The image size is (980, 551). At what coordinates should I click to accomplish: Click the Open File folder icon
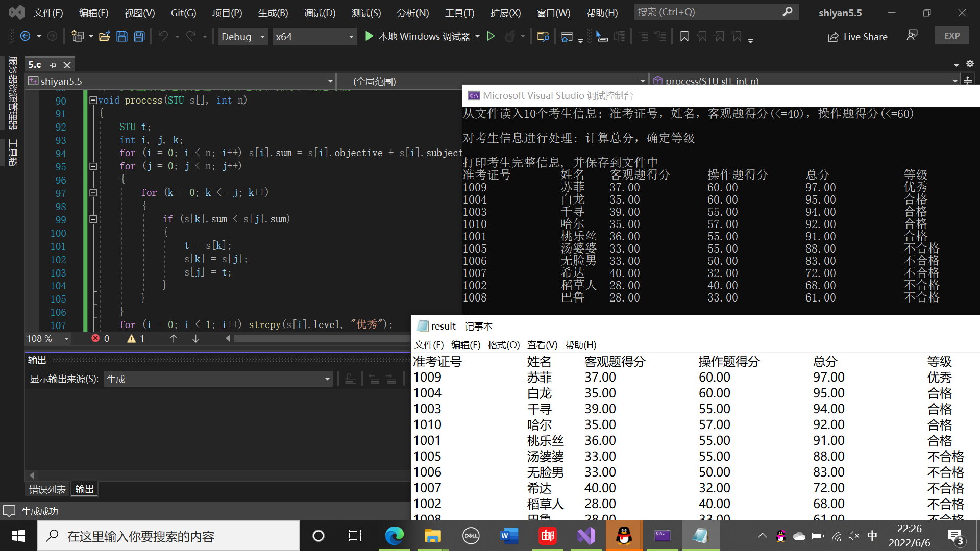tap(104, 36)
